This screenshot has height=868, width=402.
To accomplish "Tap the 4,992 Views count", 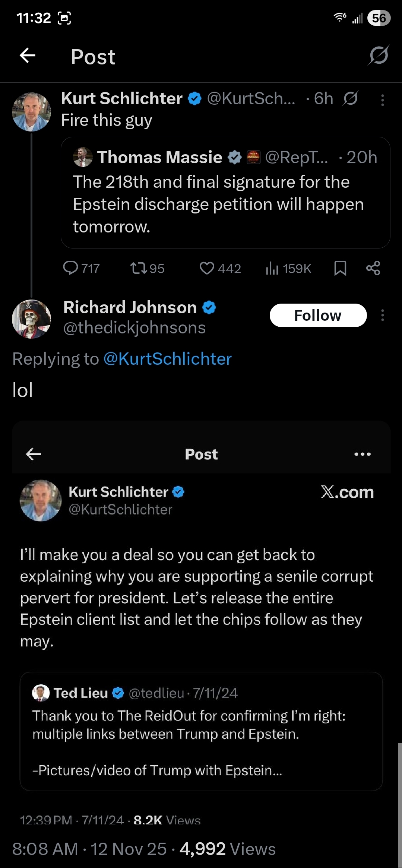I will (227, 849).
